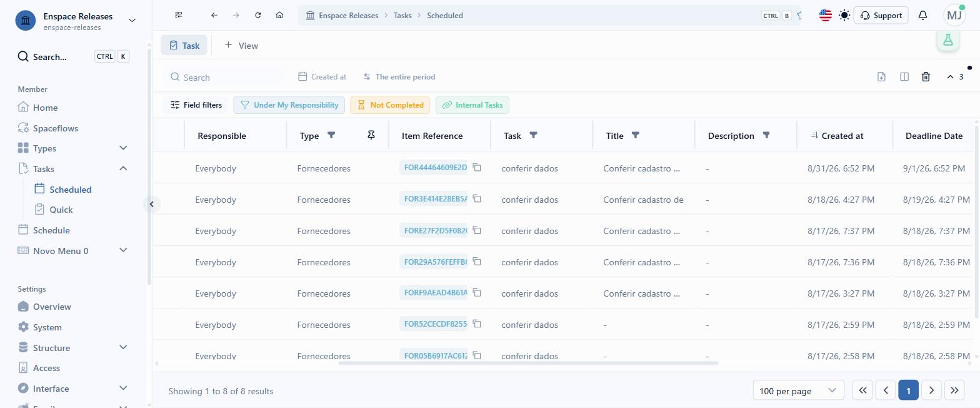Toggle Not Completed filter
Image resolution: width=980 pixels, height=408 pixels.
pyautogui.click(x=391, y=105)
